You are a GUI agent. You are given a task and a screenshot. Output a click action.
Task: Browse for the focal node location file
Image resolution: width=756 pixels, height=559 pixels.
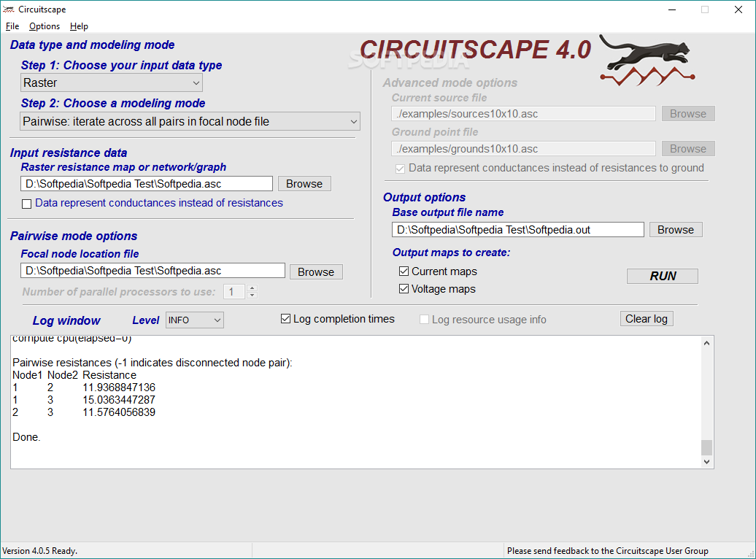tap(316, 272)
